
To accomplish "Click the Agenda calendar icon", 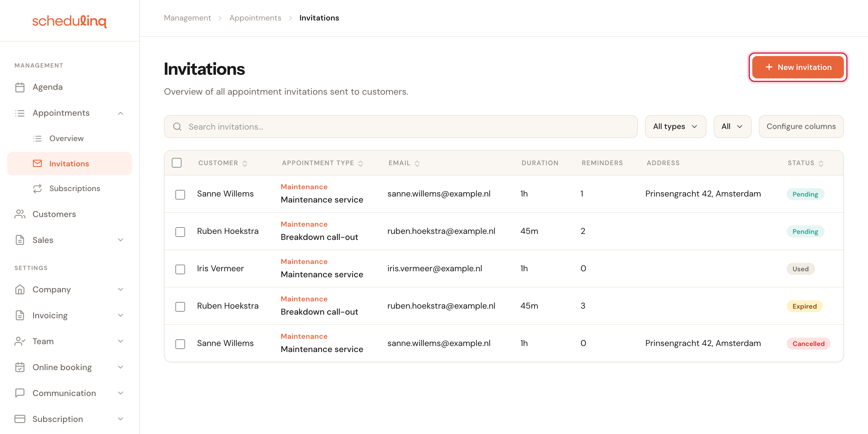I will coord(20,87).
